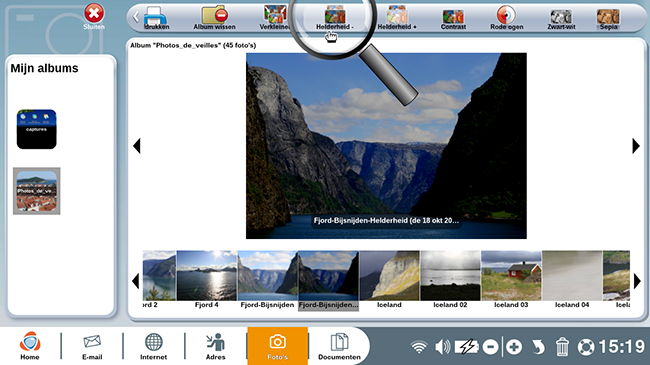This screenshot has width=650, height=365.
Task: Click the lifebuoy help icon
Action: pos(586,347)
